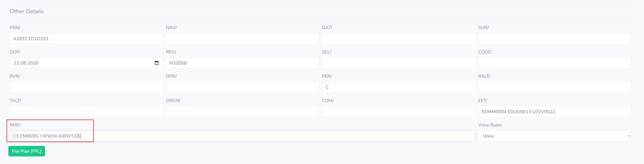This screenshot has height=164, width=644.
Task: Select the empty RVR/ input field
Action: pyautogui.click(x=86, y=88)
